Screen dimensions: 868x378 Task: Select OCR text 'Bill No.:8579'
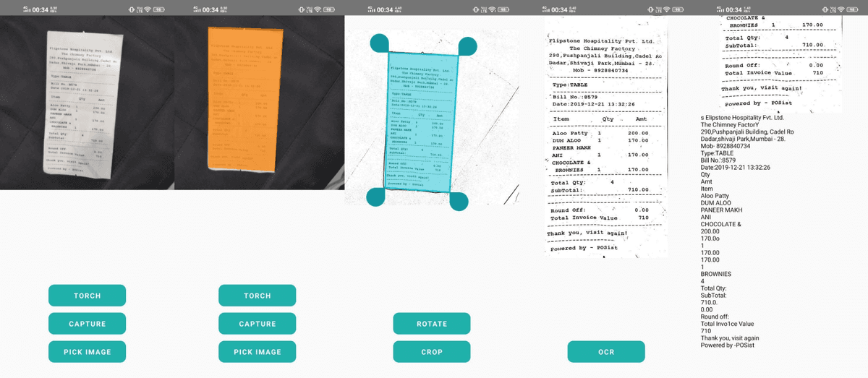[x=719, y=160]
